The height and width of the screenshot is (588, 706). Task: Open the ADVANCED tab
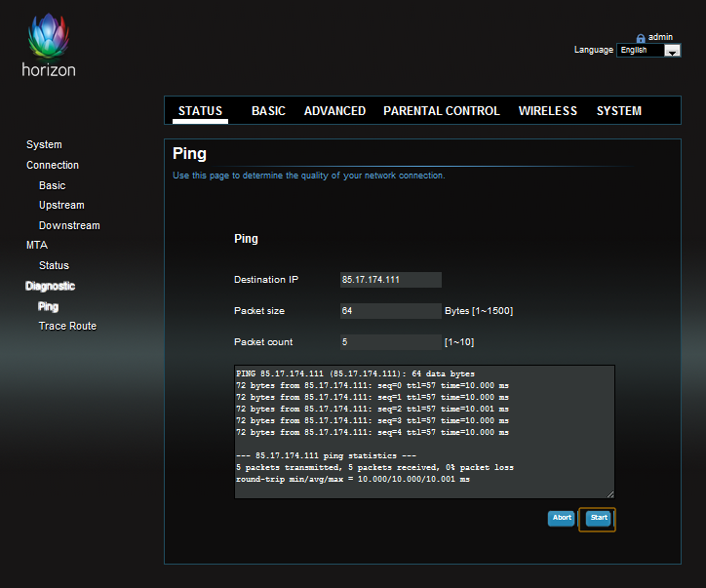coord(334,111)
